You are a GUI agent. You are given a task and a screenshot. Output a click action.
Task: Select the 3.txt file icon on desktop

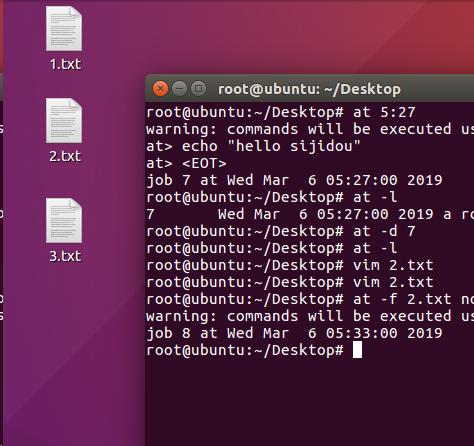pyautogui.click(x=64, y=221)
